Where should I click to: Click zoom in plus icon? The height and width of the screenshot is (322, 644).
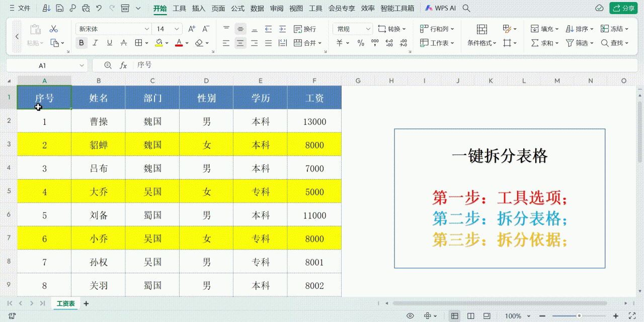pos(616,316)
